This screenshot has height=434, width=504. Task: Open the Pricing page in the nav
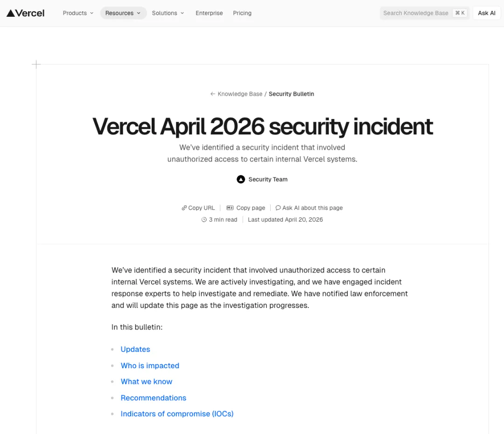click(242, 13)
